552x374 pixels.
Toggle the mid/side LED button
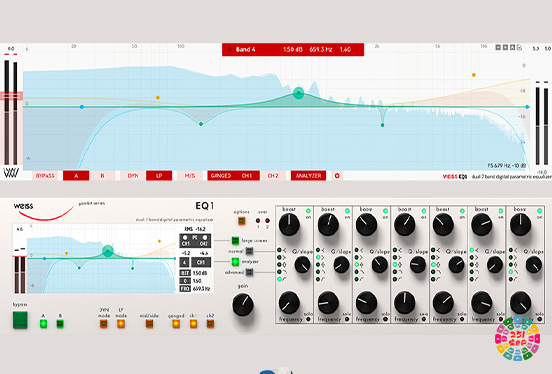tap(149, 323)
